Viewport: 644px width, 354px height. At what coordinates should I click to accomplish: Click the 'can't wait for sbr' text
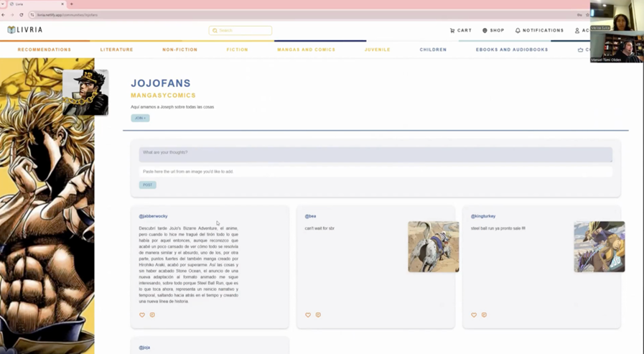tap(319, 228)
